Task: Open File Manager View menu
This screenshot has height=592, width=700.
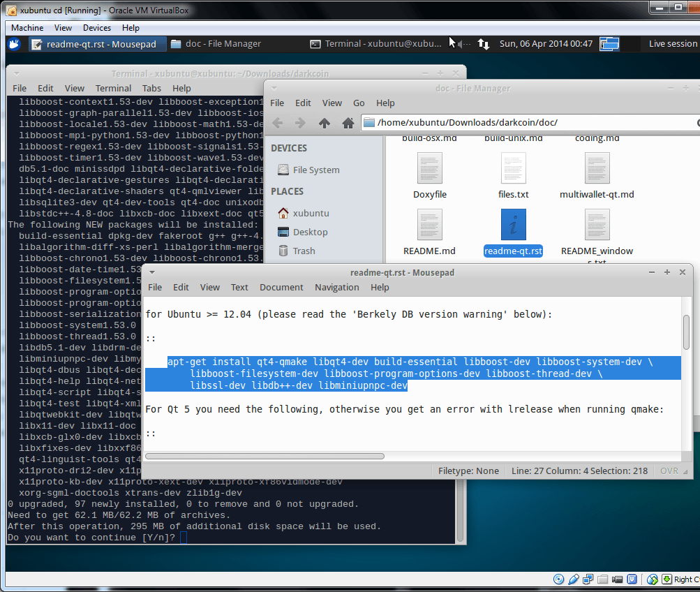Action: (x=332, y=103)
